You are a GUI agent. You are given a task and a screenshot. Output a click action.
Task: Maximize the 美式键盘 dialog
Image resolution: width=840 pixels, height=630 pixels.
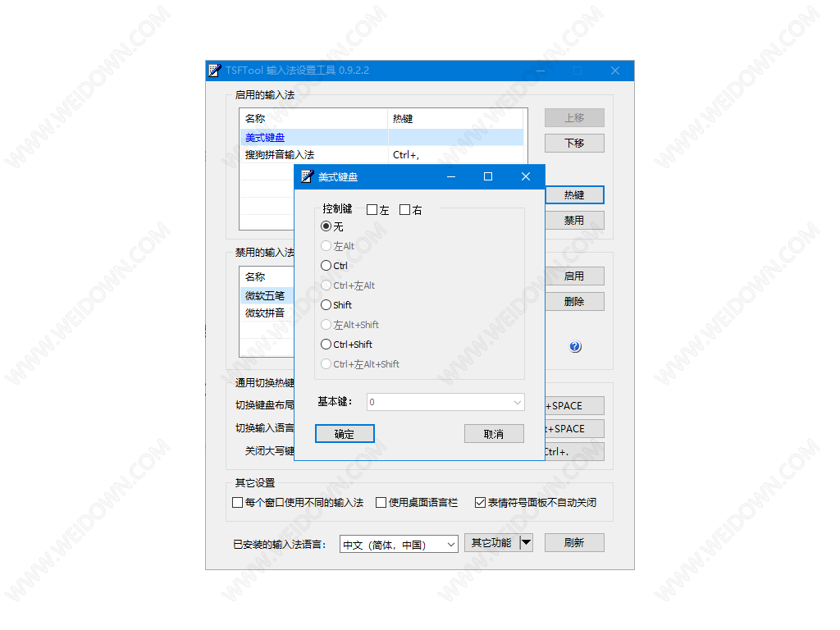coord(488,177)
